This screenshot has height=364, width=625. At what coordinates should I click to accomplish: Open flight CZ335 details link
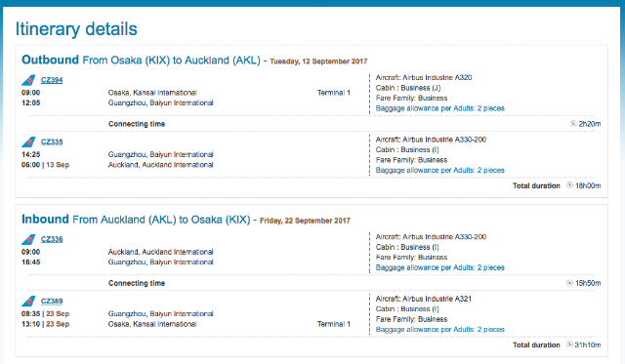(x=52, y=142)
